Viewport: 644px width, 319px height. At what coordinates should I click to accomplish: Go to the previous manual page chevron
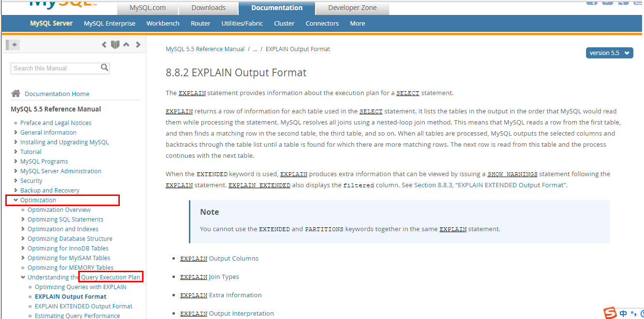click(104, 45)
